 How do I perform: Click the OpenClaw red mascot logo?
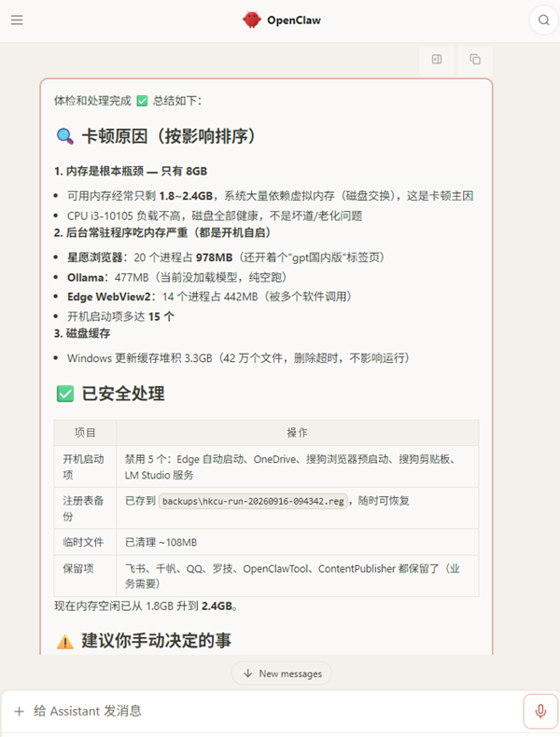coord(252,20)
